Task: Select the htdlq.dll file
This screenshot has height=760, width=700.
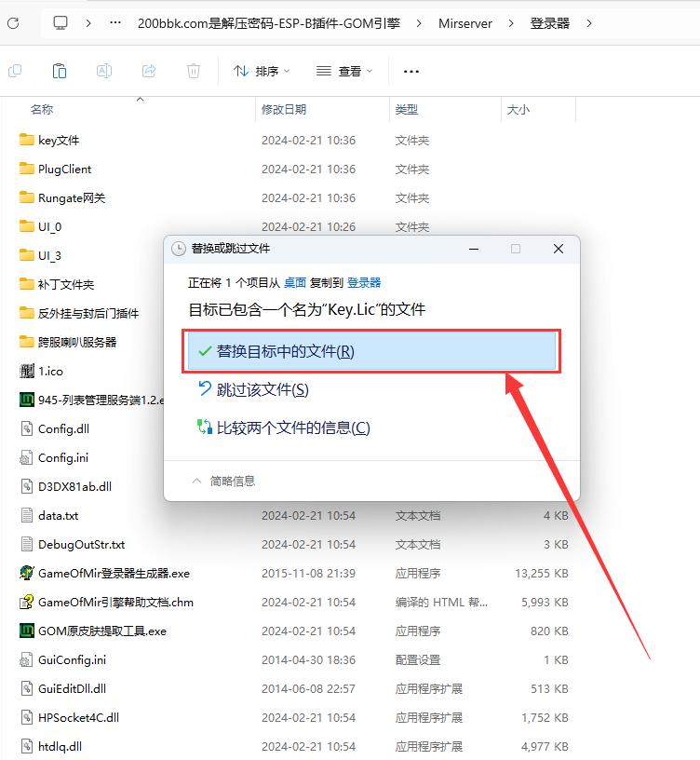Action: [50, 746]
